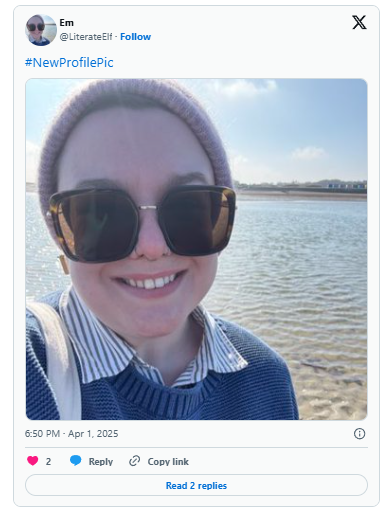Read 2 replies
Screen dimensions: 391x511
click(x=196, y=485)
